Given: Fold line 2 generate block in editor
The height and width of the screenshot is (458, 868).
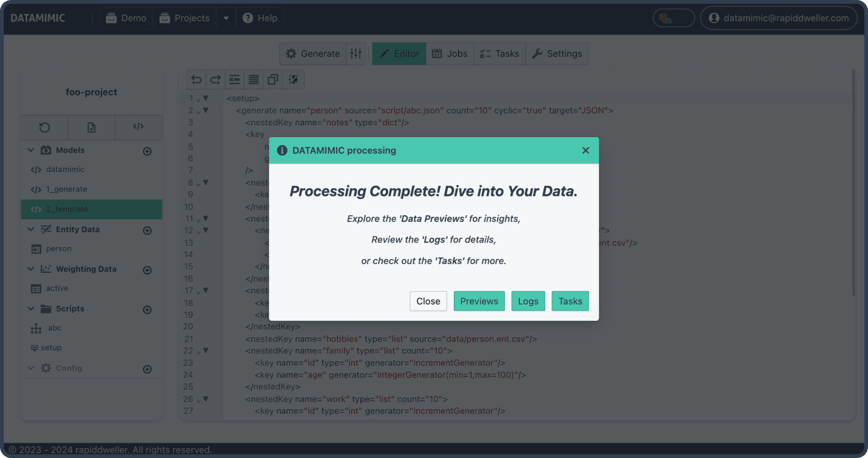Looking at the screenshot, I should pos(205,111).
